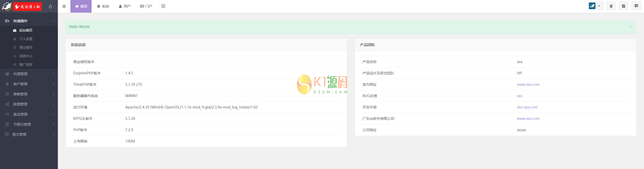Viewport: 644px width, 169px height.
Task: Switch to the 系统 top navigation tab
Action: (x=103, y=6)
